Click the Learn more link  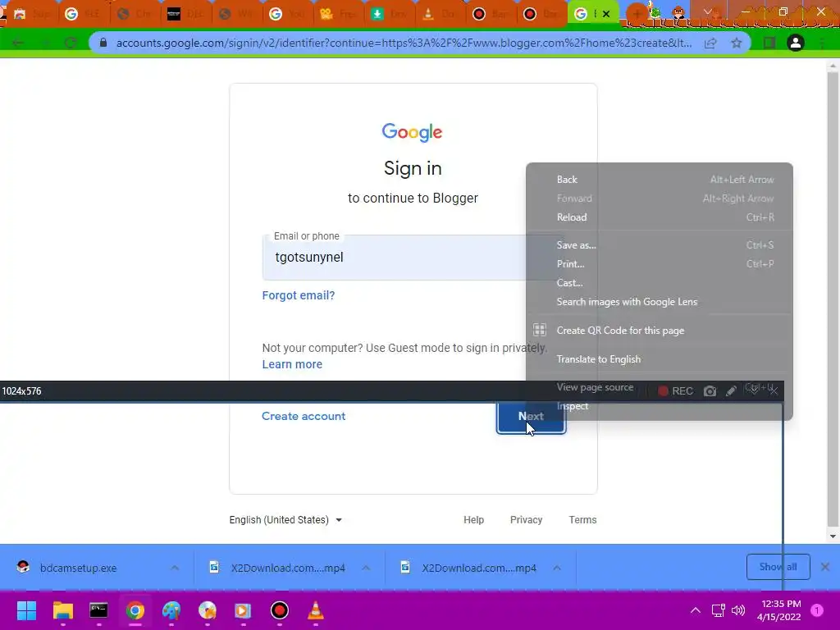point(292,364)
